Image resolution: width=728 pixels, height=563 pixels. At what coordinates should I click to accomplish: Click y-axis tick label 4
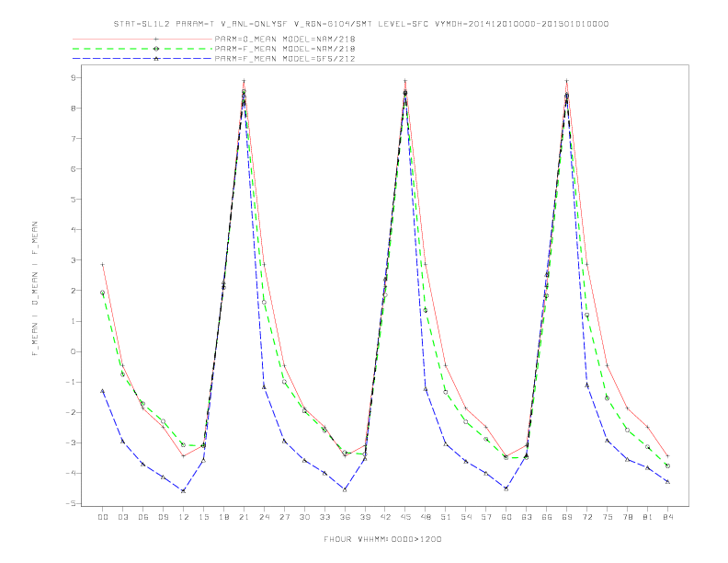pyautogui.click(x=74, y=229)
